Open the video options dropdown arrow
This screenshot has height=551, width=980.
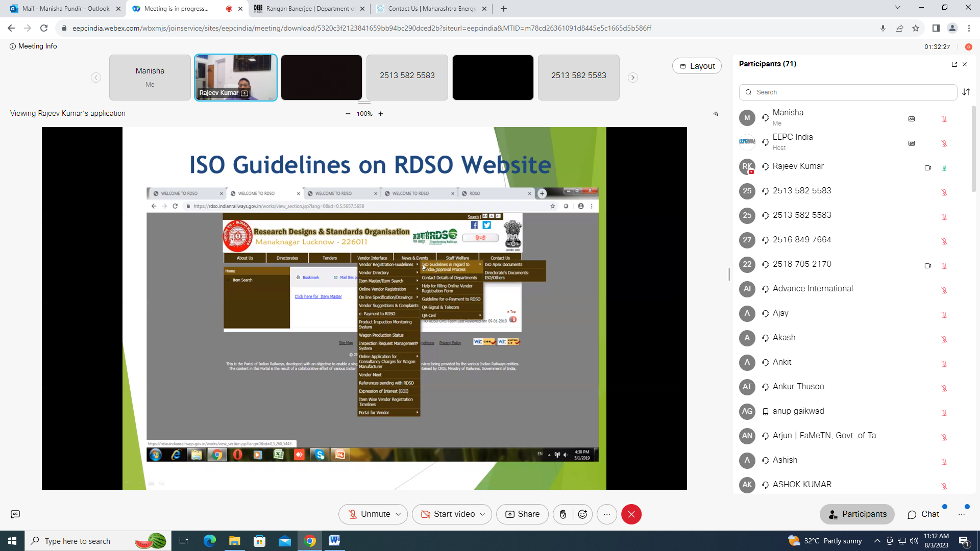[483, 514]
